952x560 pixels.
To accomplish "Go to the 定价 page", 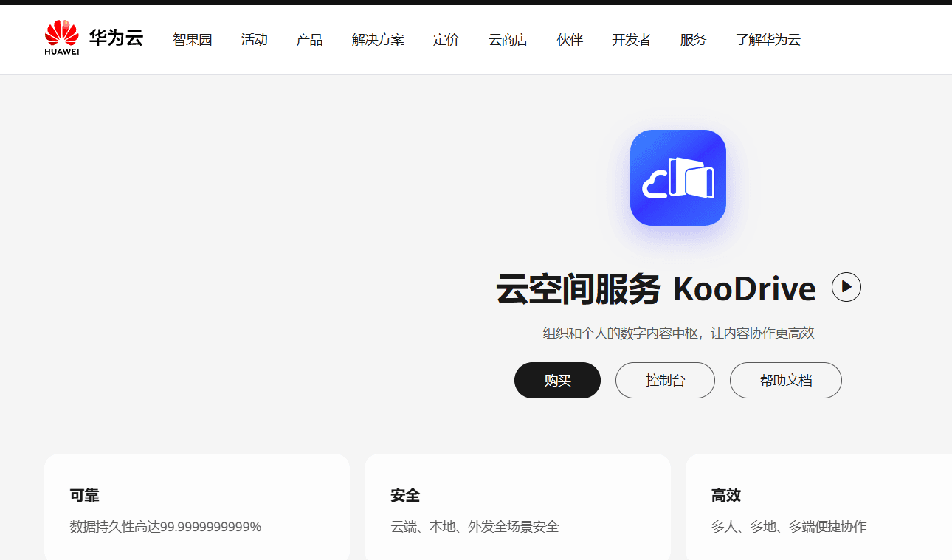I will (x=446, y=40).
